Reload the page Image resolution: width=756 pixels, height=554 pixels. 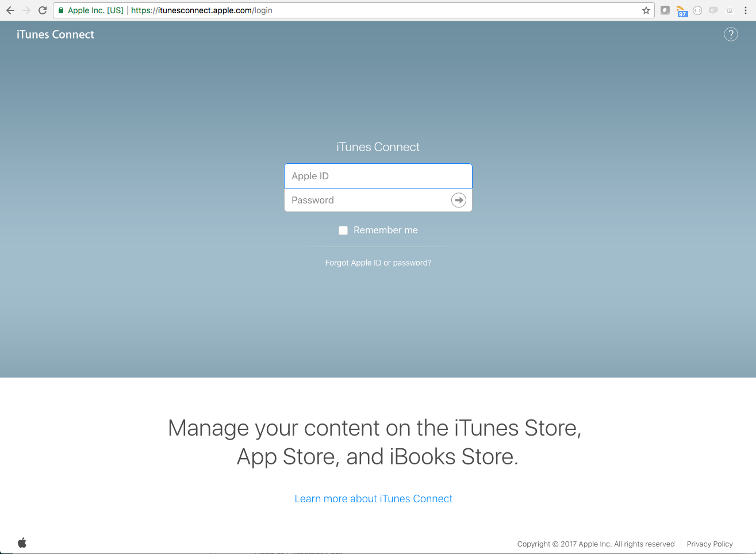pyautogui.click(x=43, y=10)
